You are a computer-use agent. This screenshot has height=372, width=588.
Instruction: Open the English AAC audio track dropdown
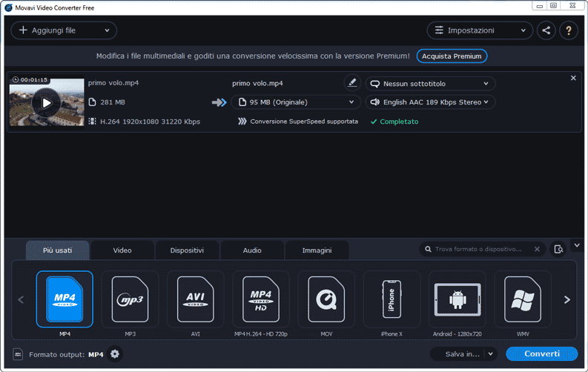click(430, 102)
